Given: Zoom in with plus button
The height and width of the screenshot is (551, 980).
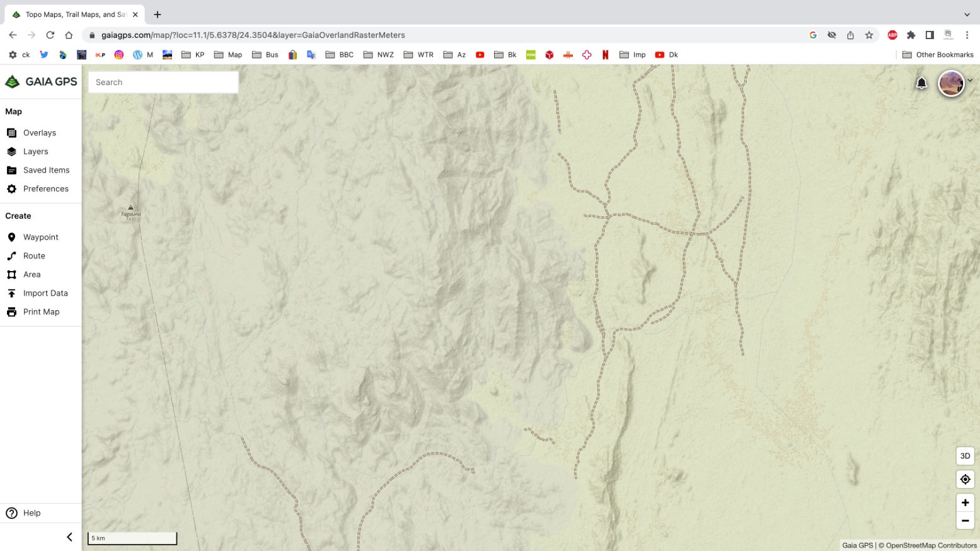Looking at the screenshot, I should coord(965,502).
